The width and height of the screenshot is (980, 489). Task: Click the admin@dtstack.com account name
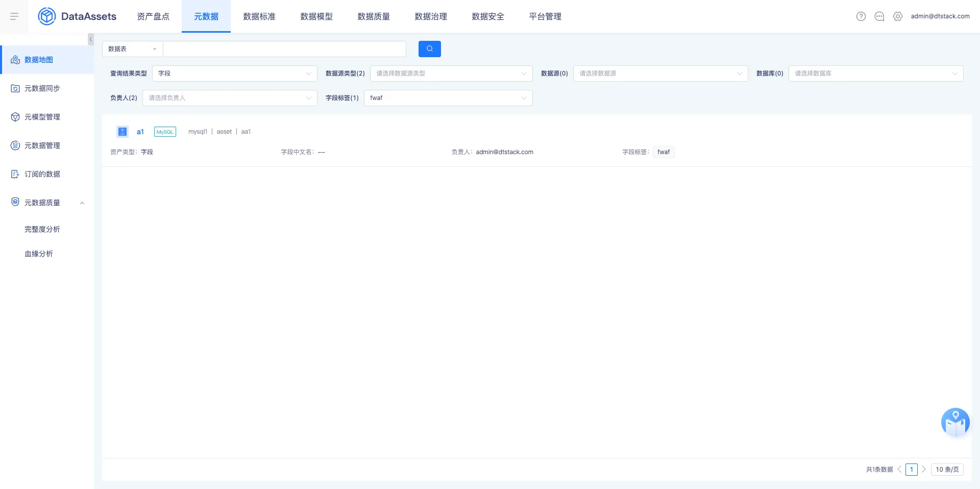click(x=940, y=16)
